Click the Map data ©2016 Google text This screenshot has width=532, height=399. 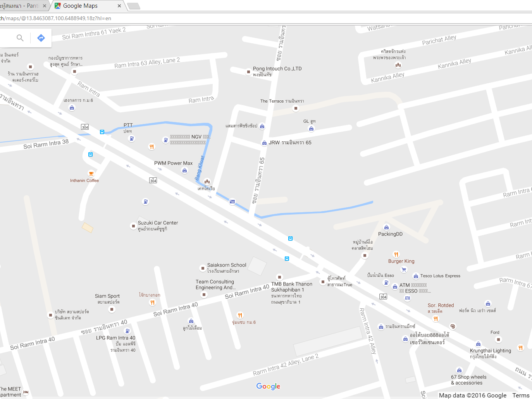click(473, 395)
